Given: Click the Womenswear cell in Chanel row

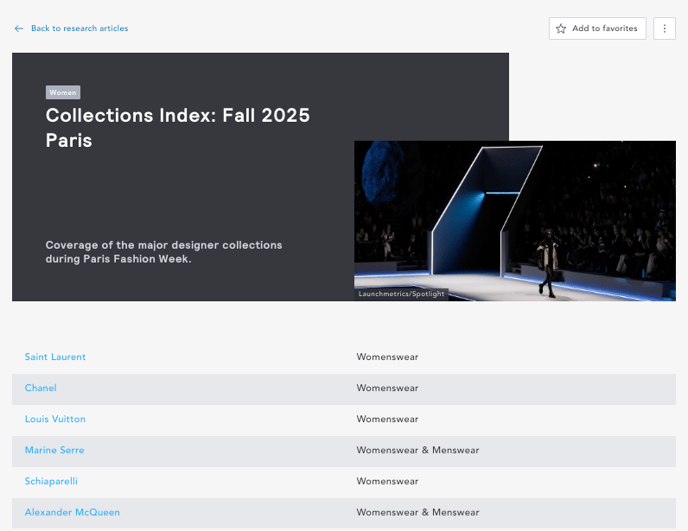Looking at the screenshot, I should pos(387,388).
